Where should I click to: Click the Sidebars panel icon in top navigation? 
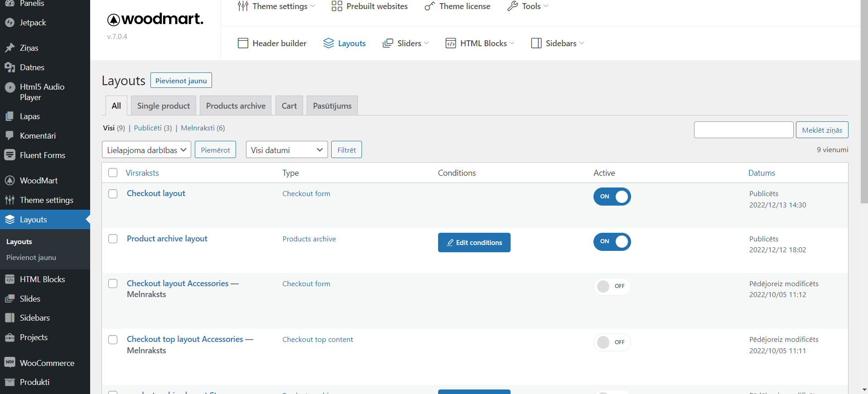(536, 43)
